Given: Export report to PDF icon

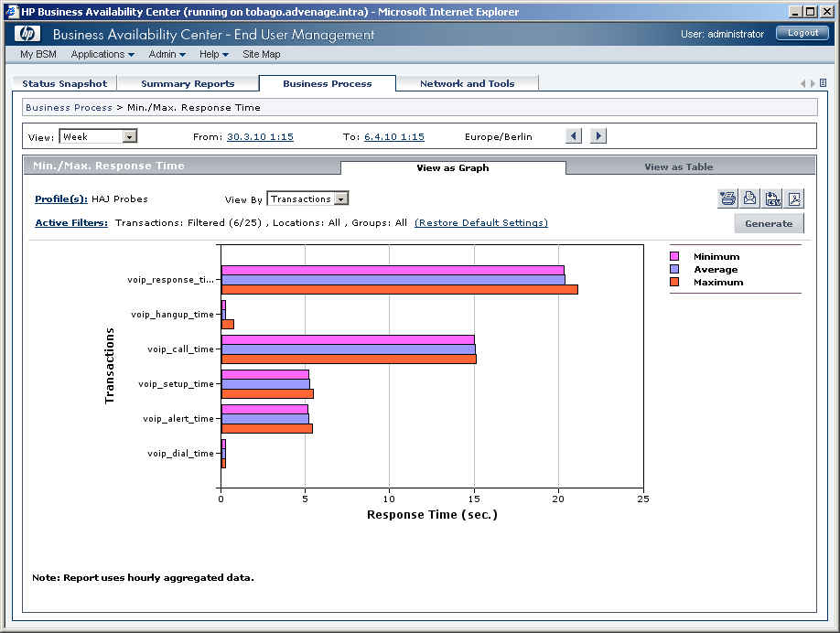Looking at the screenshot, I should pos(794,198).
